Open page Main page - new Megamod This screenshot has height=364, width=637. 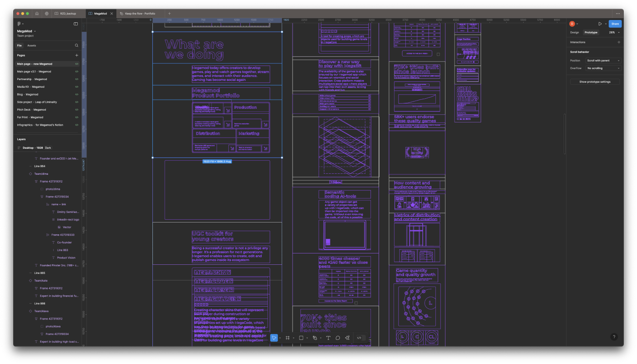47,64
